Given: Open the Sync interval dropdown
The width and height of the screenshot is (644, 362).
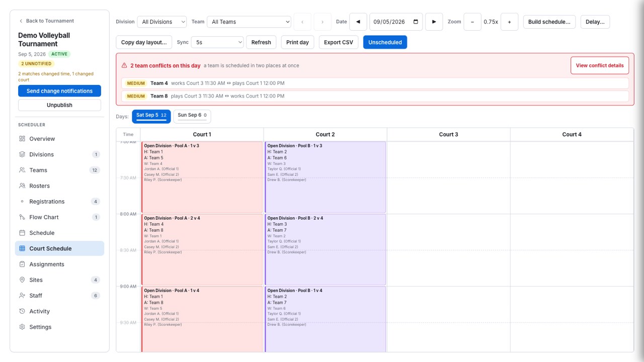Looking at the screenshot, I should tap(217, 42).
